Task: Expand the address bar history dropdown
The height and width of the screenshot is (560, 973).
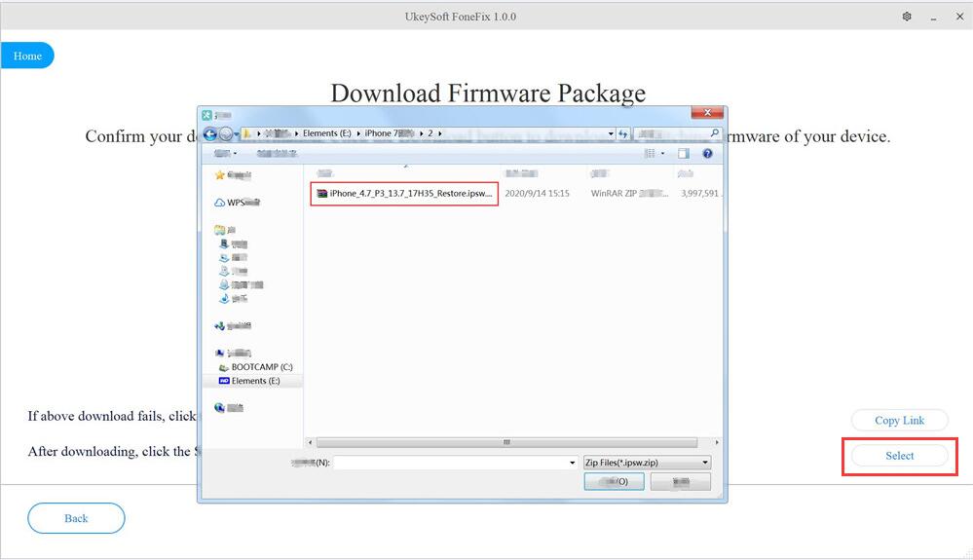Action: click(611, 133)
